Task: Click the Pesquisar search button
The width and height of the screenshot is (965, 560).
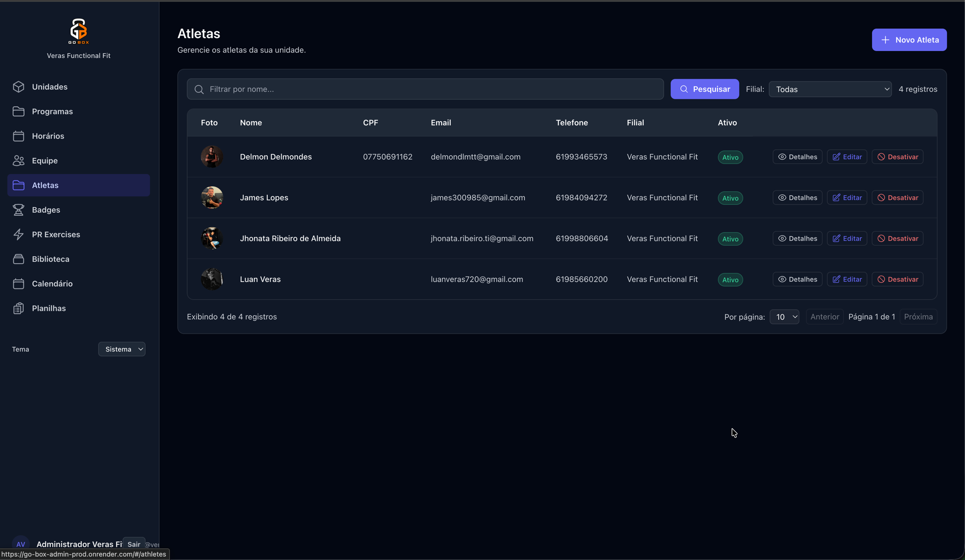Action: [x=704, y=89]
